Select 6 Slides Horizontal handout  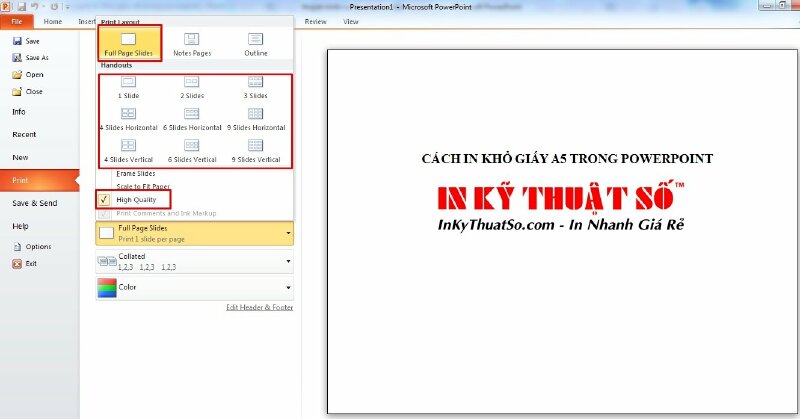(192, 119)
